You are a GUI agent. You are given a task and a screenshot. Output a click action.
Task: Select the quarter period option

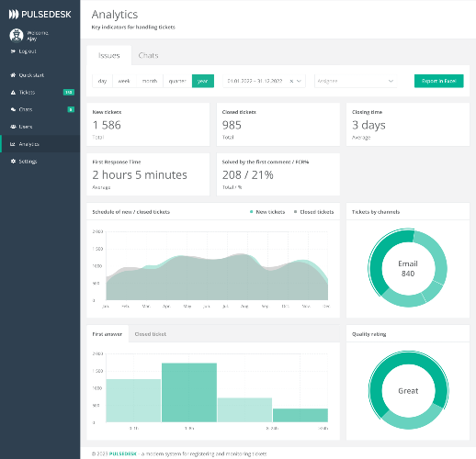[177, 81]
